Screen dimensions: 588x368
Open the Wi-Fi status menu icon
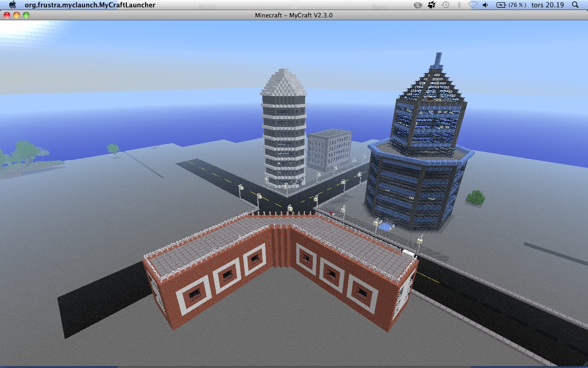point(473,5)
